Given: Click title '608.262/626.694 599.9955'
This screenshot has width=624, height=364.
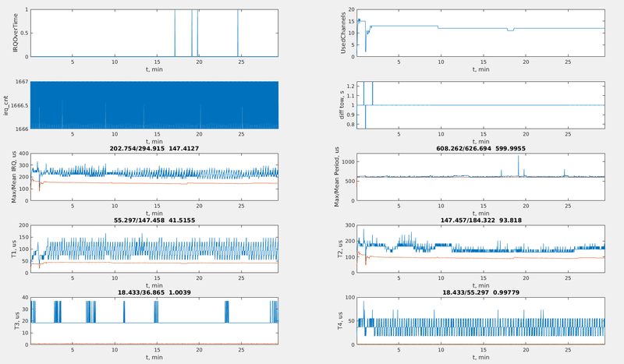Looking at the screenshot, I should [480, 148].
